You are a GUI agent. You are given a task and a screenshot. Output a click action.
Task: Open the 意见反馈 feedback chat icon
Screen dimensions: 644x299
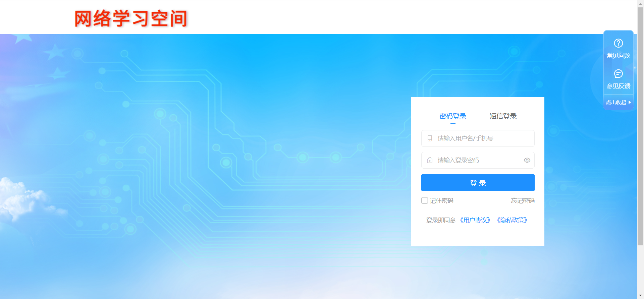(x=618, y=74)
